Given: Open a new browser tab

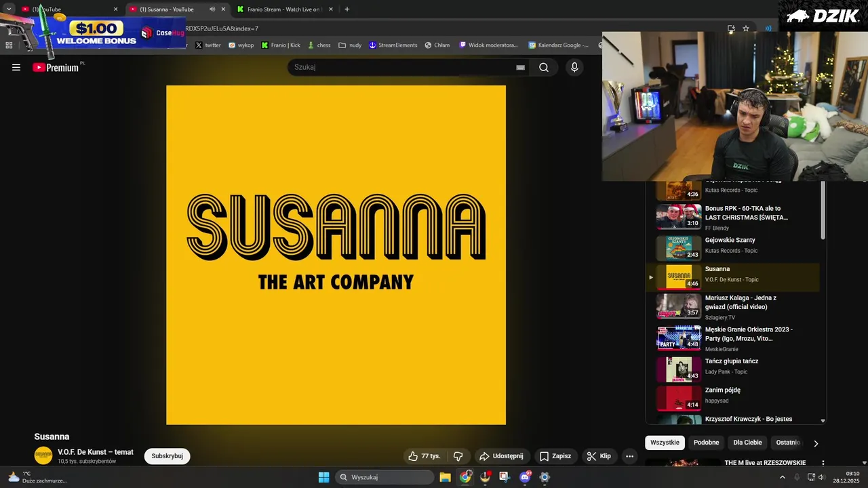Looking at the screenshot, I should (347, 9).
